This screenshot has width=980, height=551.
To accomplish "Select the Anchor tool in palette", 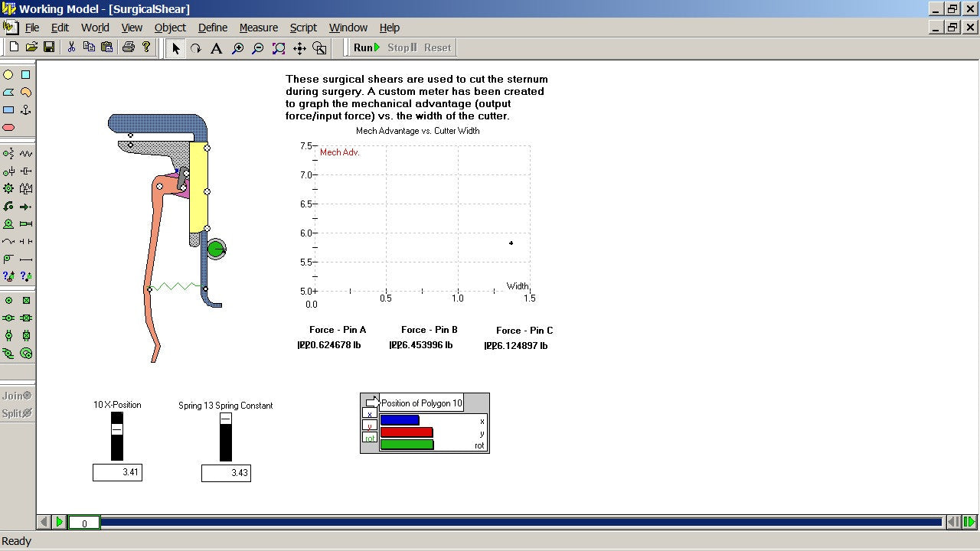I will (x=26, y=110).
